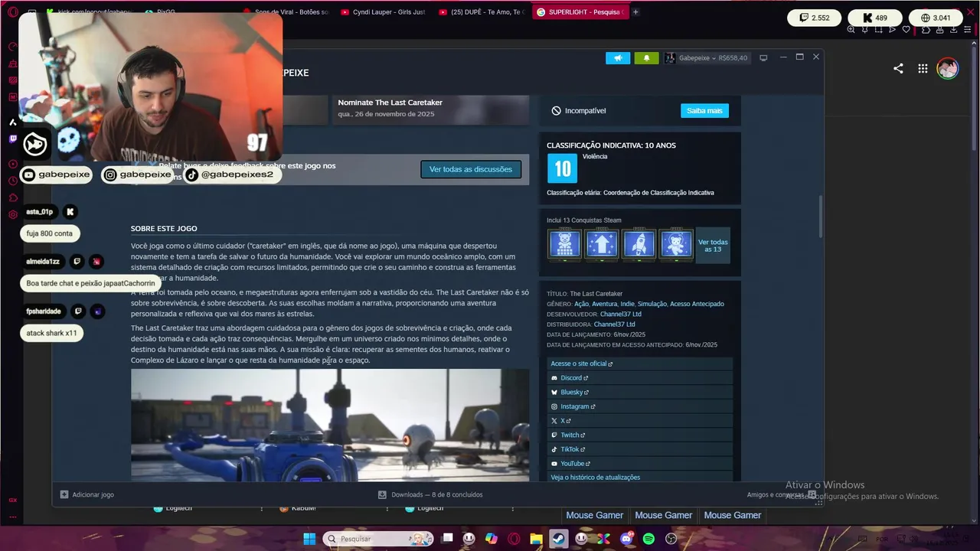
Task: Open OBS Studio from the taskbar
Action: coord(671,539)
